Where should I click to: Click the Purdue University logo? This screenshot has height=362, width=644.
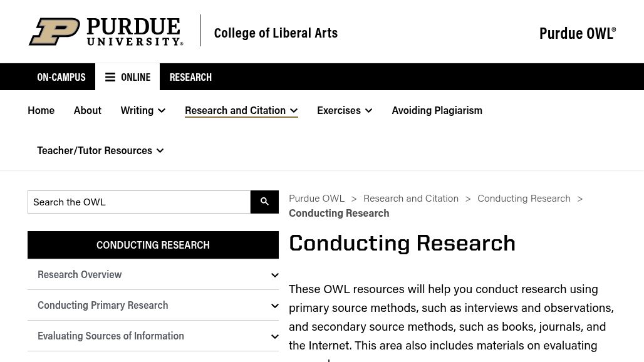pyautogui.click(x=105, y=31)
